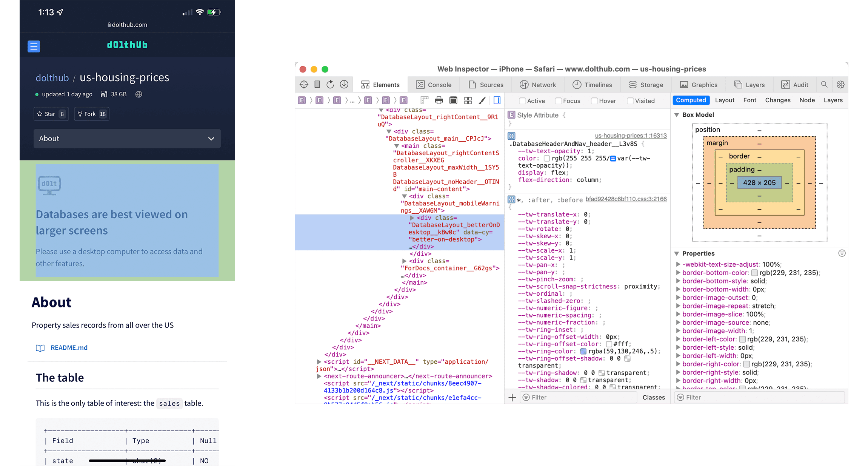Click the Classes button in styles panel
This screenshot has width=868, height=466.
pos(654,397)
